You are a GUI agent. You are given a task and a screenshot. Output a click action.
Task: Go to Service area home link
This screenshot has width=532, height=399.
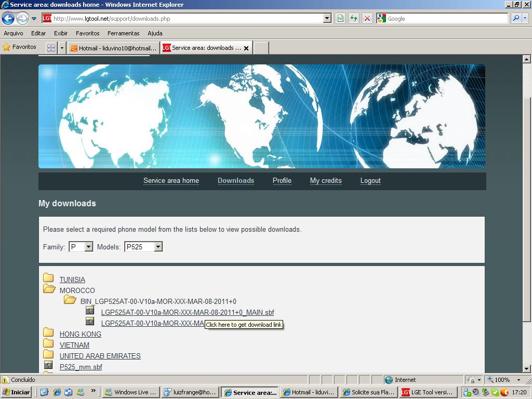(171, 181)
